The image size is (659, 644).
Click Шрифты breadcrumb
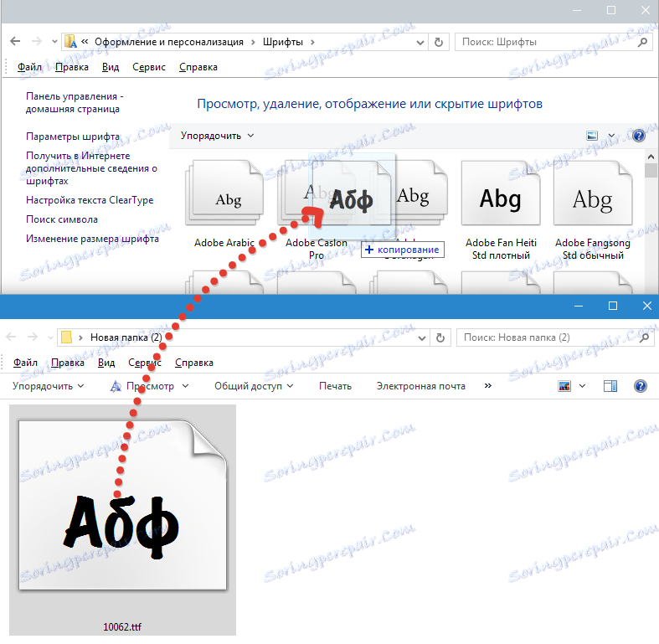[283, 42]
